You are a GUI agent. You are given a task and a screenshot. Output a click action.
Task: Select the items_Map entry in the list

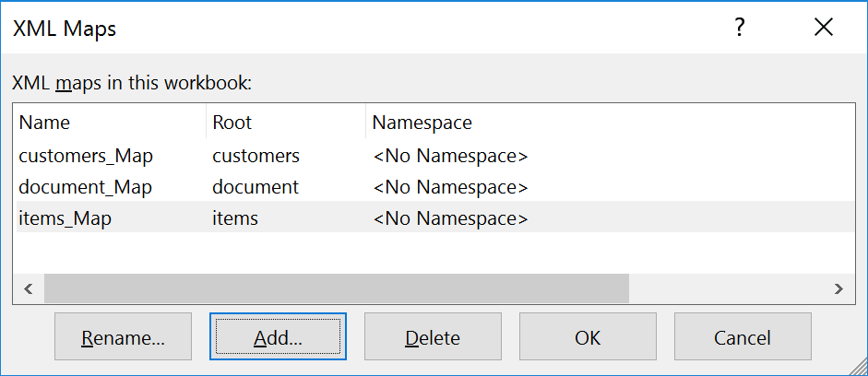[65, 218]
